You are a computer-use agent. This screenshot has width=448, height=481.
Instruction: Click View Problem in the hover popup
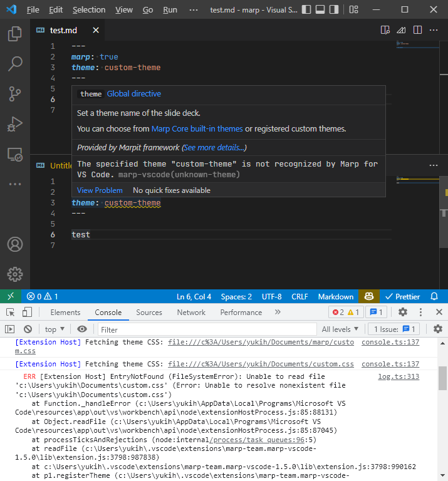(x=100, y=190)
